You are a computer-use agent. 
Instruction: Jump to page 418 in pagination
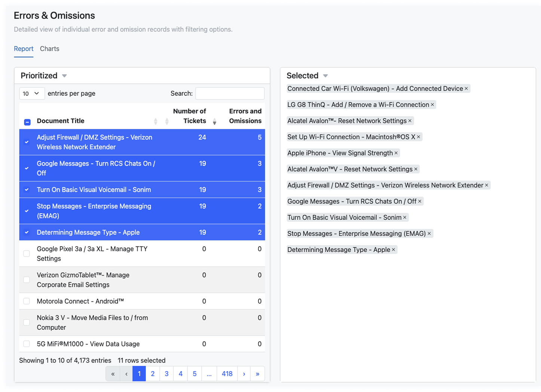[227, 374]
